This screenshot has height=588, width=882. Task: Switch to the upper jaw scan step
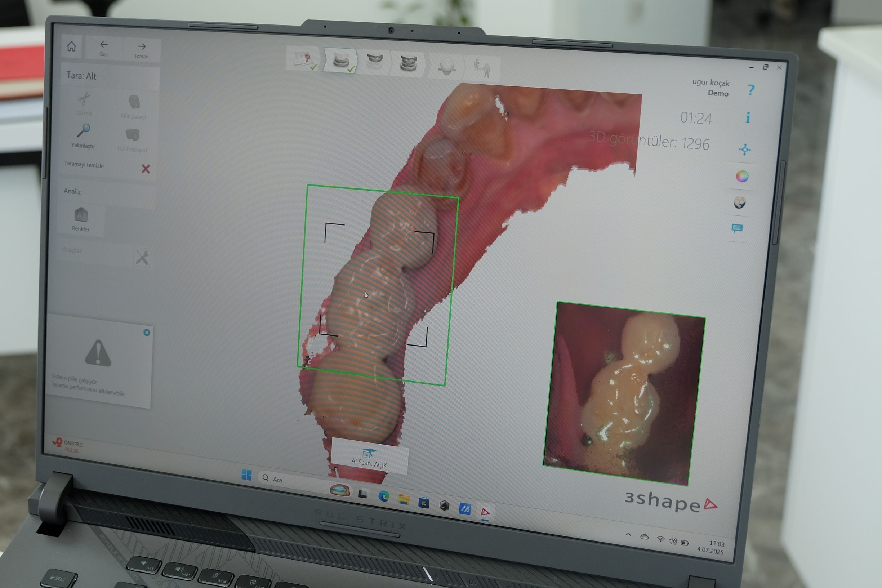coord(375,61)
